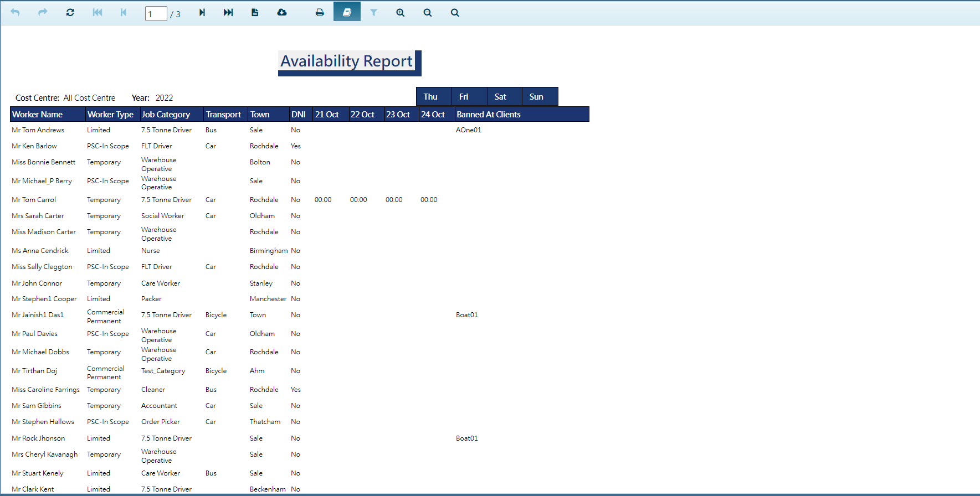Click worker name Mr Stephen Hallows
The width and height of the screenshot is (980, 496).
click(43, 422)
